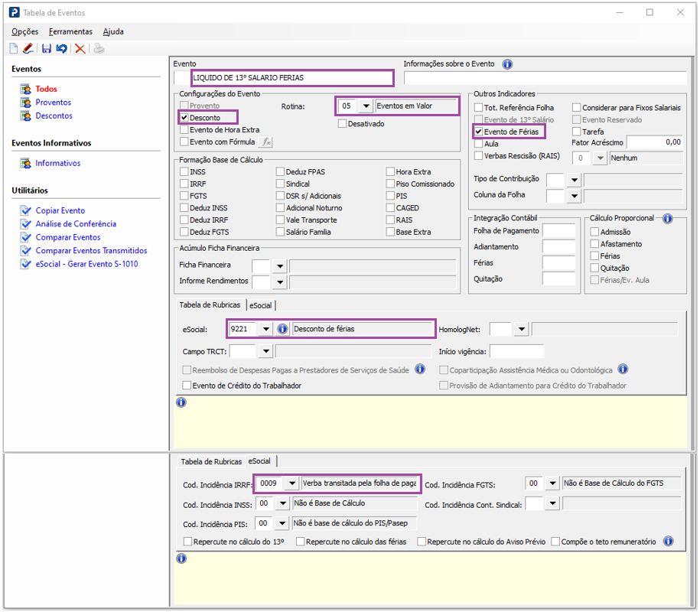The image size is (700, 612).
Task: Toggle the Evento de Hora Extra checkbox
Action: click(x=184, y=130)
